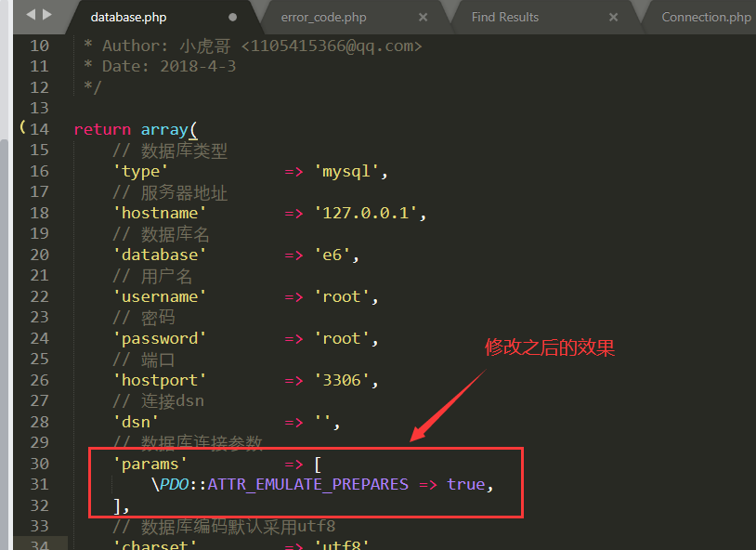Screen dimensions: 756x550
Task: Open the Find Results tab
Action: coord(505,18)
